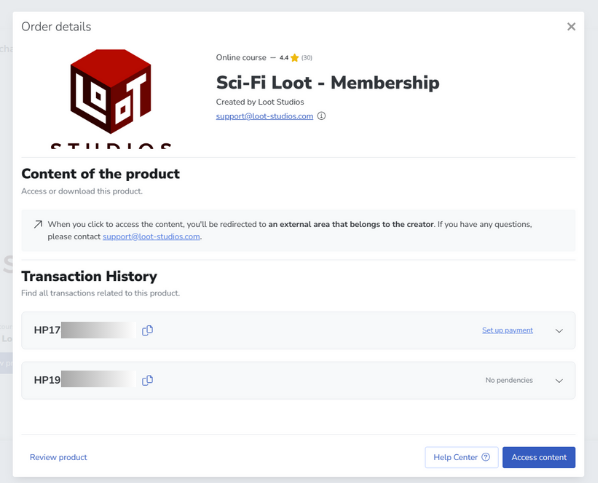Click the No pendencies status label
The height and width of the screenshot is (483, 598).
coord(509,380)
